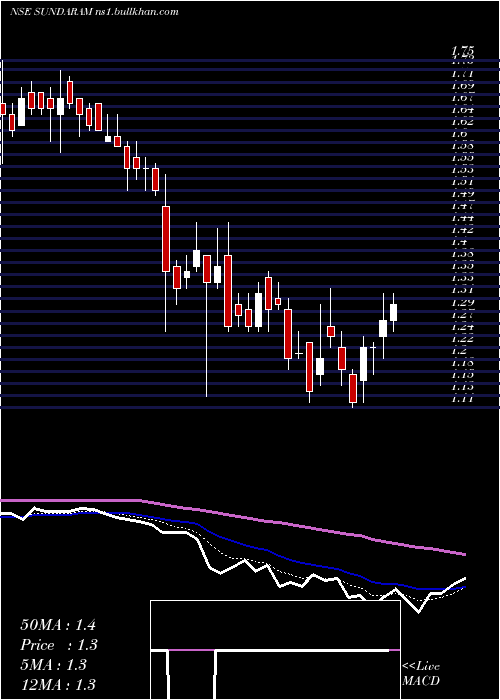
Task: Click the <<Live MACD label
Action: tap(421, 674)
